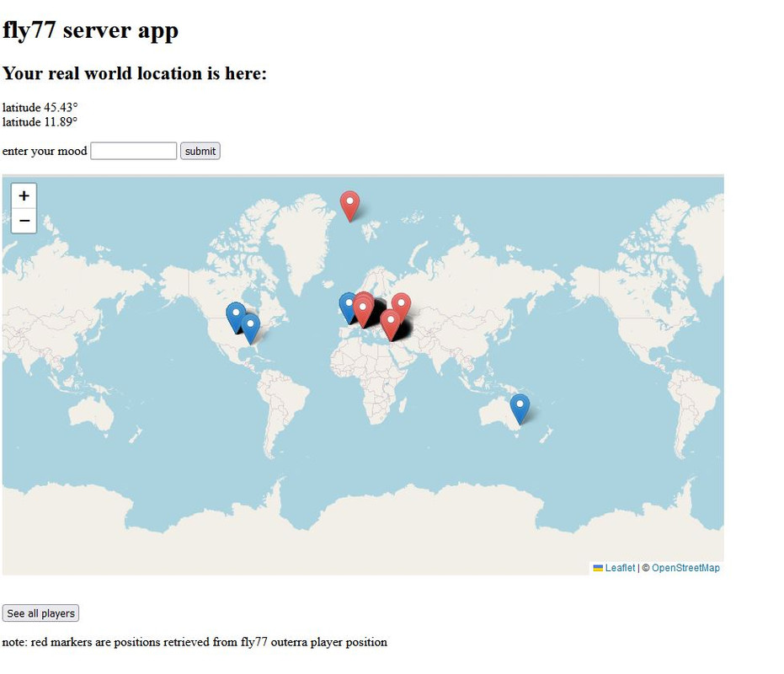Zoom in the map with plus button
This screenshot has height=674, width=784.
(x=24, y=195)
